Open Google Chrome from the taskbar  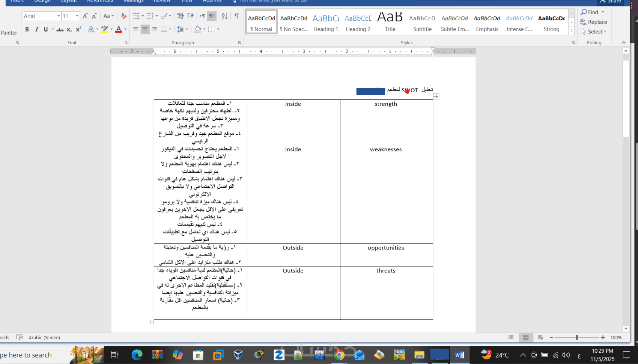pyautogui.click(x=339, y=355)
